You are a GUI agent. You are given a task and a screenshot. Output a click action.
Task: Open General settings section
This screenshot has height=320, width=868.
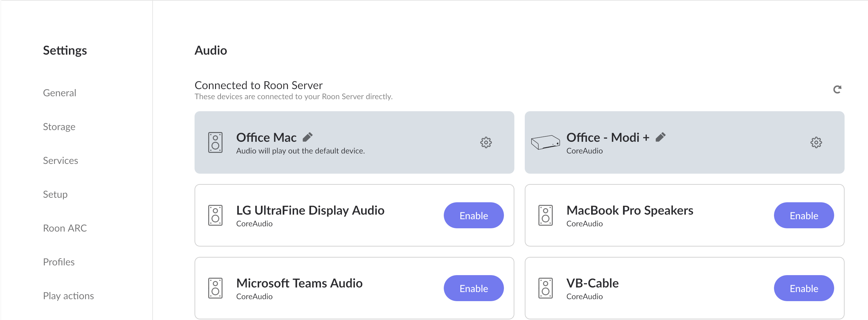60,93
